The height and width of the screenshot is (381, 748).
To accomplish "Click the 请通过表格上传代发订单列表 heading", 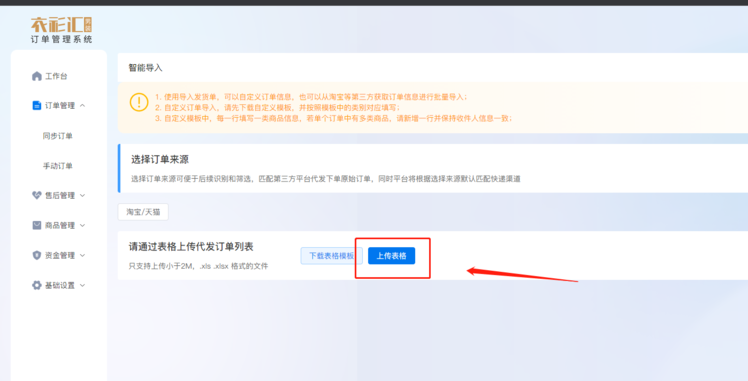I will 191,247.
